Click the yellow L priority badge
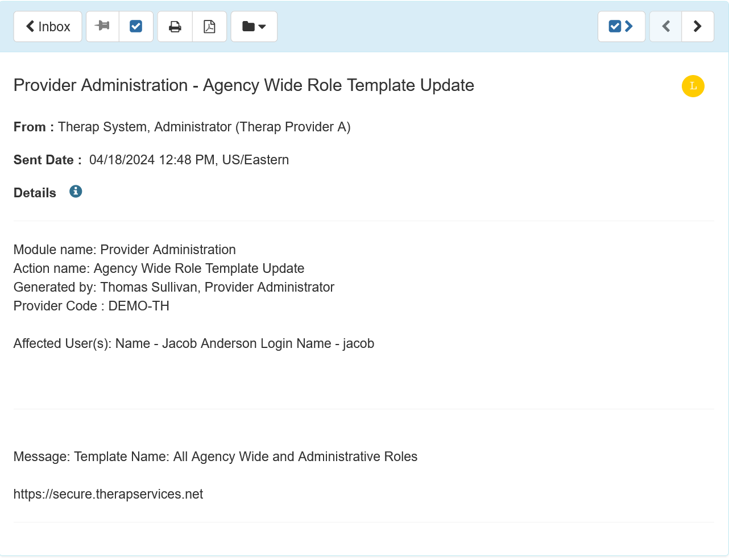The image size is (729, 560). [x=693, y=86]
